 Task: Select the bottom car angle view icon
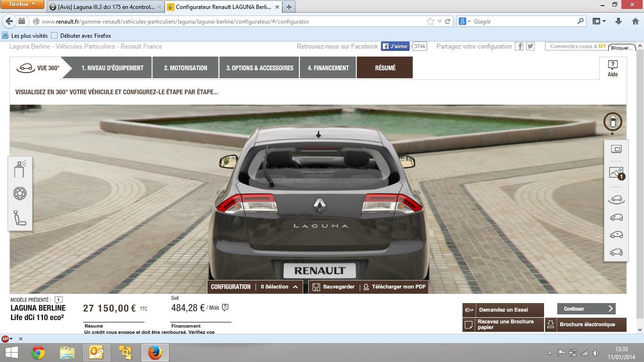click(616, 252)
